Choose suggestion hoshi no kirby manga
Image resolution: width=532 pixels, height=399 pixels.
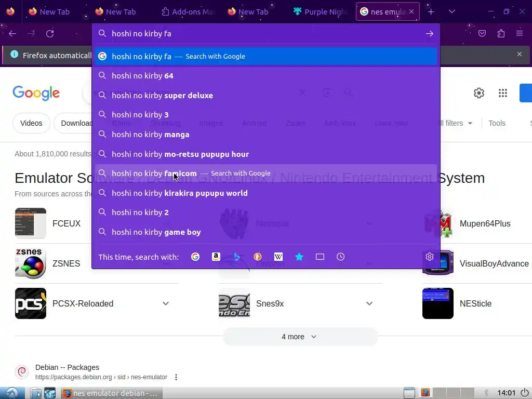pyautogui.click(x=265, y=135)
